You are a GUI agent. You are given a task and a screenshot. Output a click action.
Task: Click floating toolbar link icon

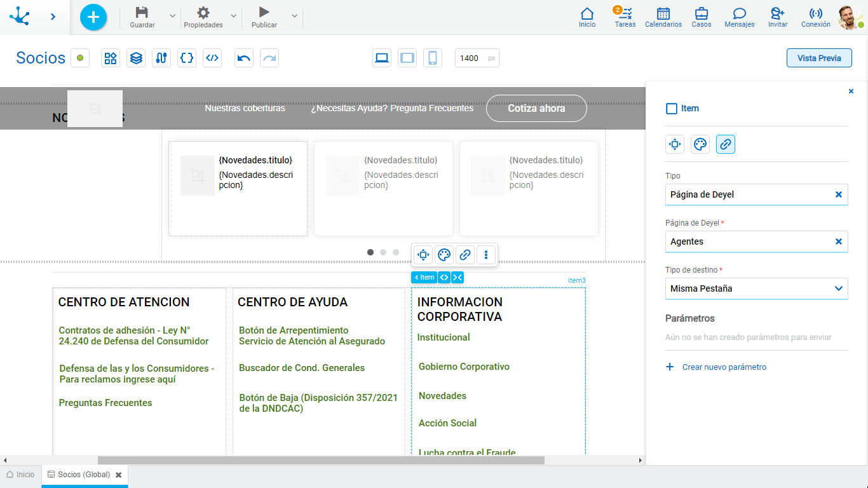tap(465, 255)
